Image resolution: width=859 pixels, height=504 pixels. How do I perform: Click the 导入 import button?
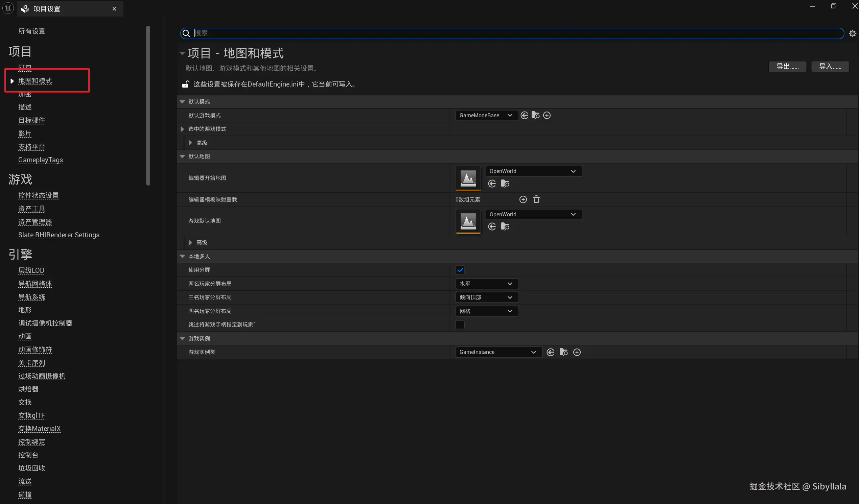coord(830,67)
